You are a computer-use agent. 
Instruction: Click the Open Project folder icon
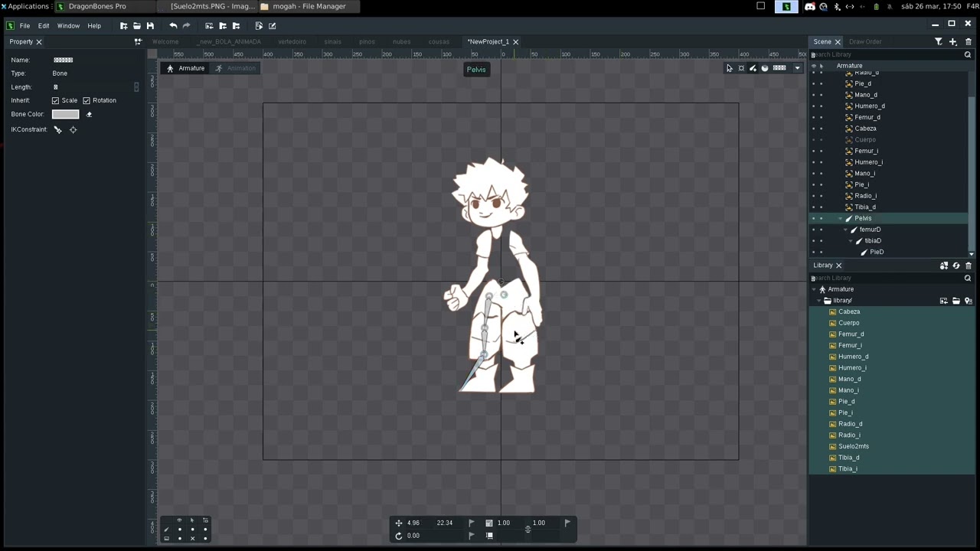coord(137,26)
